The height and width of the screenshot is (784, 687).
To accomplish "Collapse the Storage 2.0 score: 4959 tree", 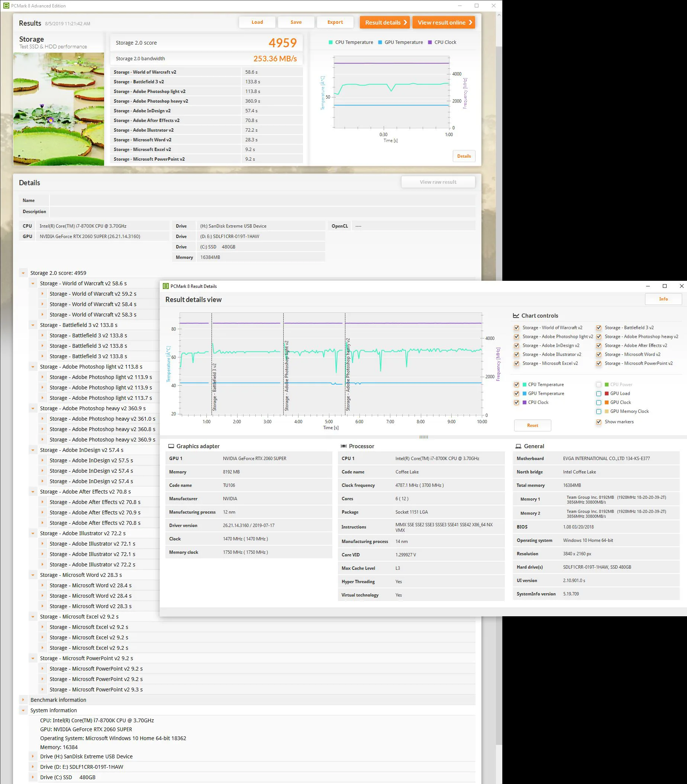I will [x=23, y=273].
